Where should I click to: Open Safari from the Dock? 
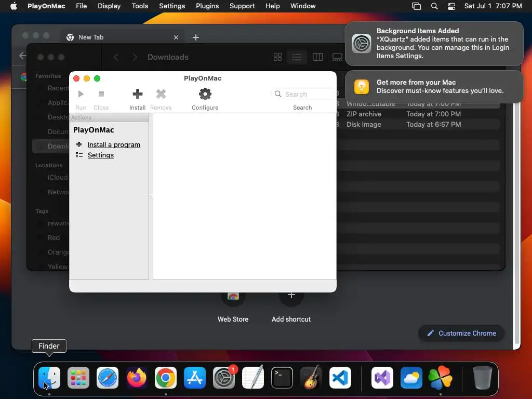tap(108, 378)
